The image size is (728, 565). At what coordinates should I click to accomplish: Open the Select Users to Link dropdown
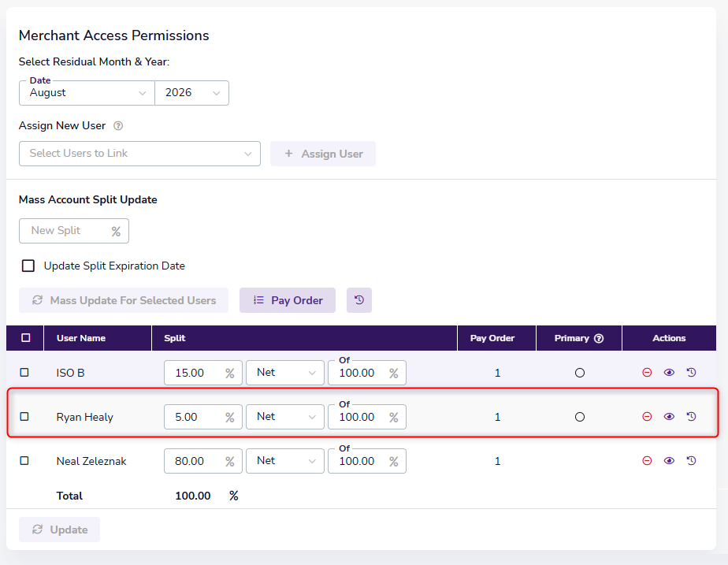point(139,154)
